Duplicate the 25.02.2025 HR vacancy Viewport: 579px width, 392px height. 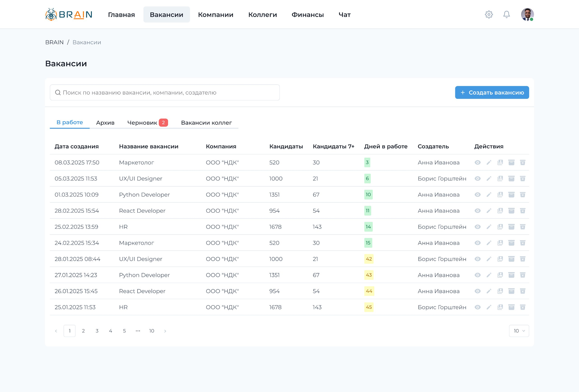coord(500,227)
